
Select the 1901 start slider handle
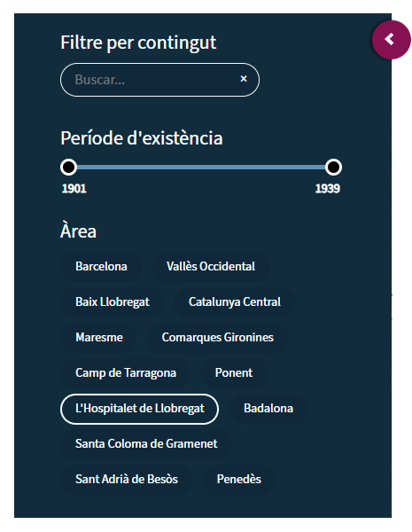[68, 167]
